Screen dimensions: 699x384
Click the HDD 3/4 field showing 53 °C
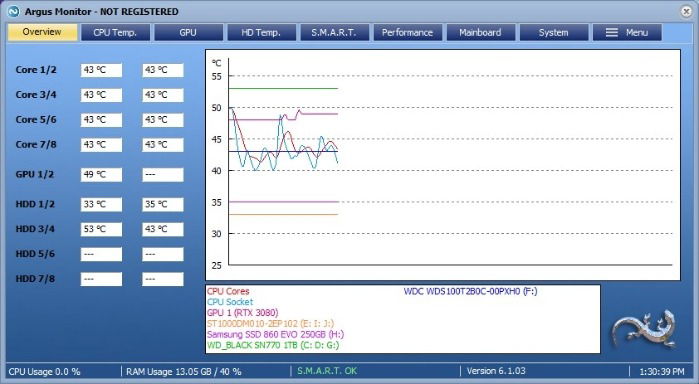click(x=101, y=229)
